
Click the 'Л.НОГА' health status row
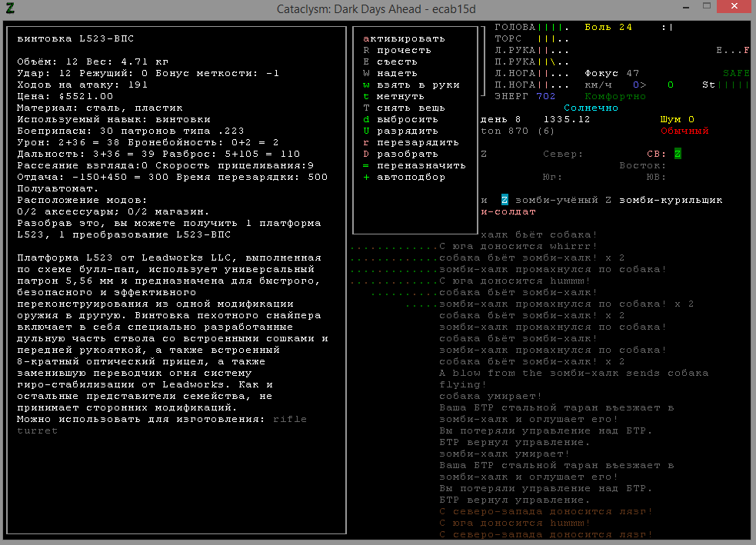tap(531, 73)
